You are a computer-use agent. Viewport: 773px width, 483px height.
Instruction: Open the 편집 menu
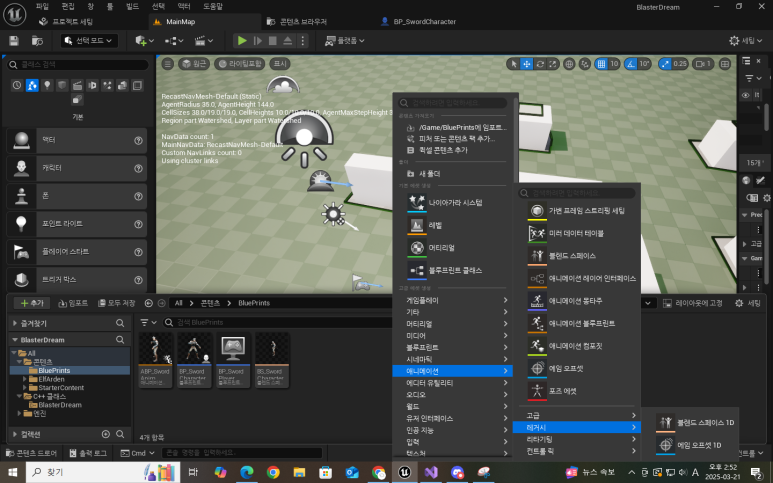68,6
